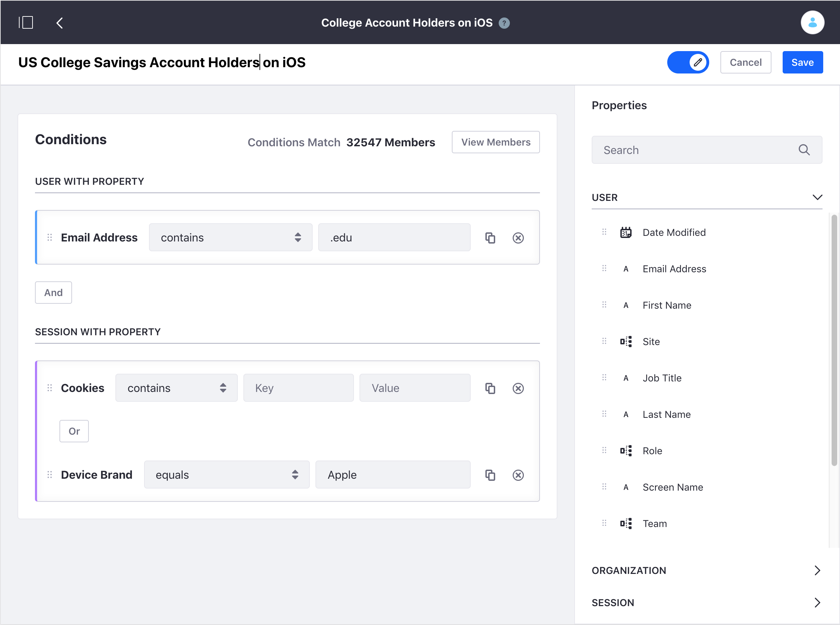Click the properties panel scrollbar
Image resolution: width=840 pixels, height=625 pixels.
(x=834, y=340)
